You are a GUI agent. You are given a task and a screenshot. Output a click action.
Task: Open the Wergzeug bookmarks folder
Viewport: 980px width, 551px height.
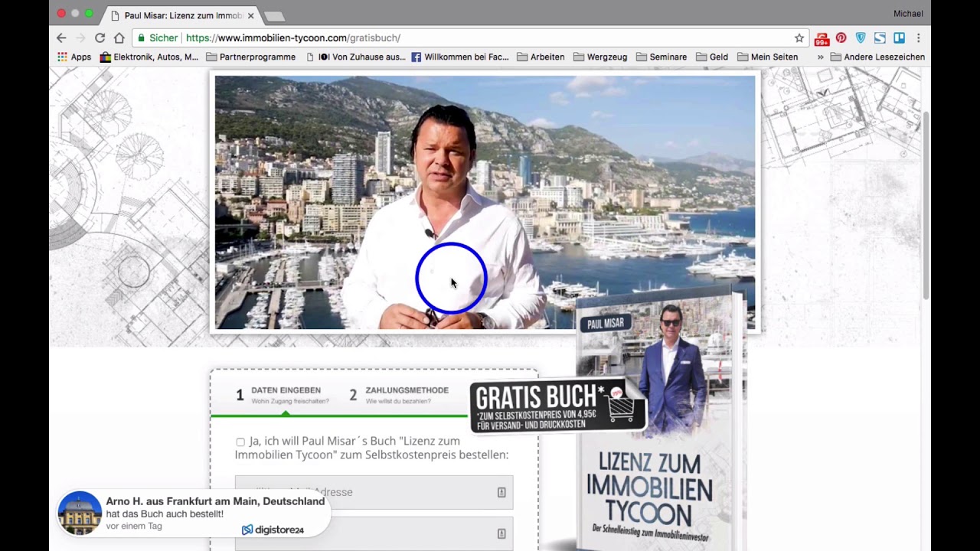pos(600,57)
